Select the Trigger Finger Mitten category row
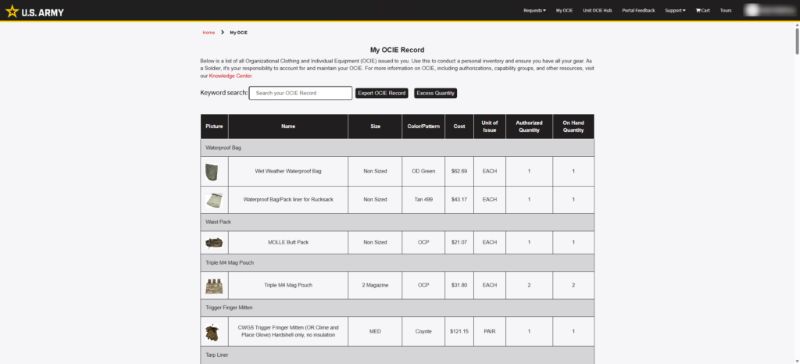Viewport: 800px width, 364px height. click(397, 308)
